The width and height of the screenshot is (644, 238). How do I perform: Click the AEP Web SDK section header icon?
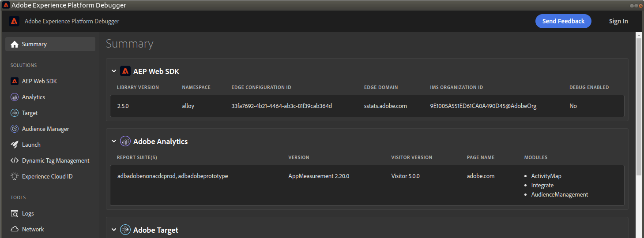click(x=125, y=71)
